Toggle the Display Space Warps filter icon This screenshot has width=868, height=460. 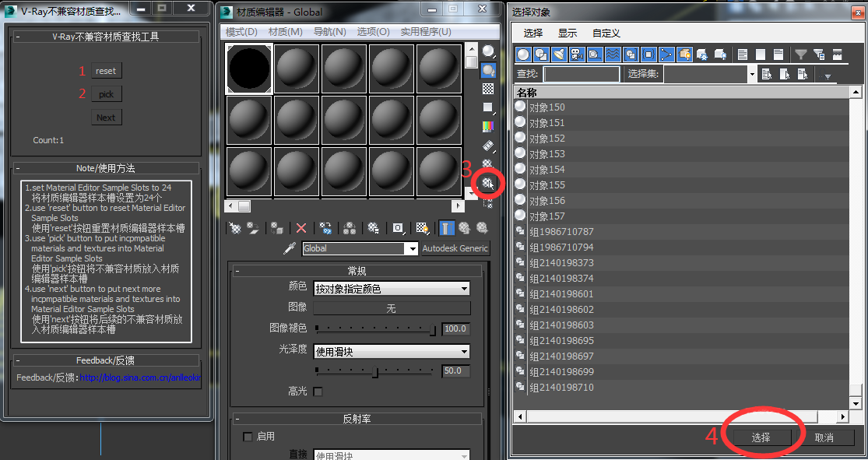[x=613, y=54]
